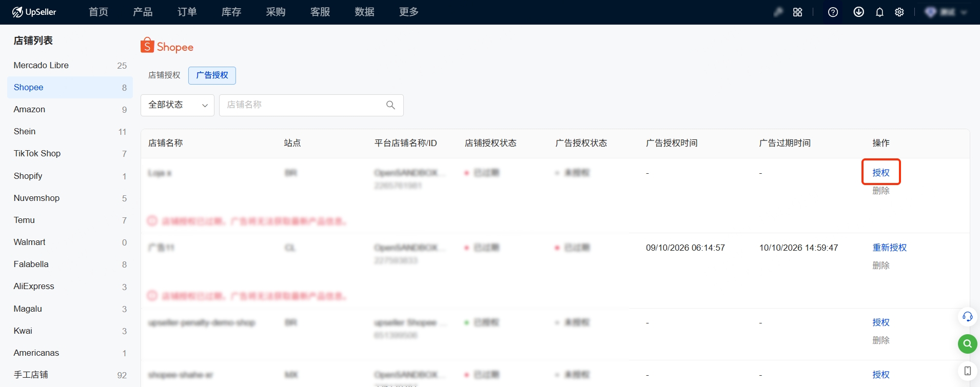Select Walmart in the store list
The image size is (980, 387).
[x=70, y=242]
